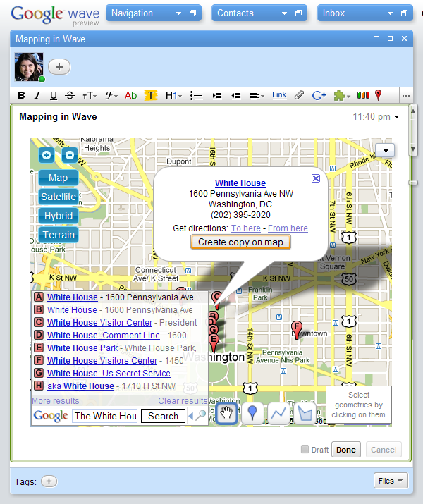Zoom out on the map
Viewport: 423px width, 504px height.
click(69, 155)
